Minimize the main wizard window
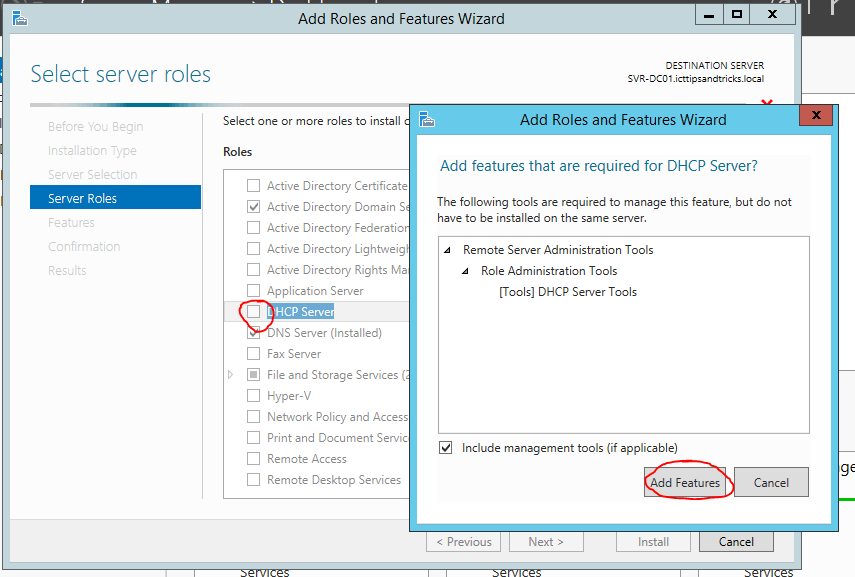Screen dimensions: 855x577 point(709,15)
